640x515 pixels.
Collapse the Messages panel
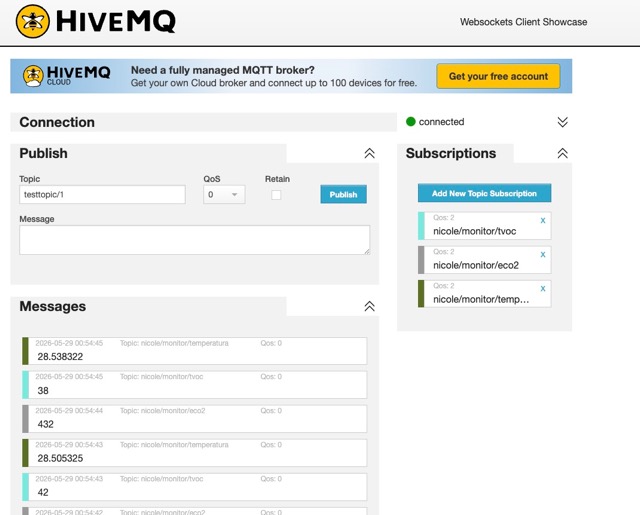tap(369, 306)
